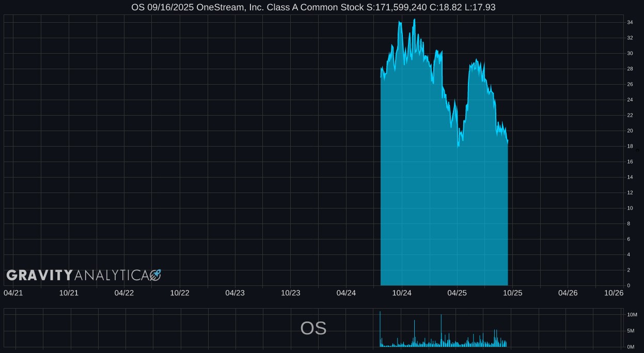Click the 18 price axis label

[x=630, y=146]
